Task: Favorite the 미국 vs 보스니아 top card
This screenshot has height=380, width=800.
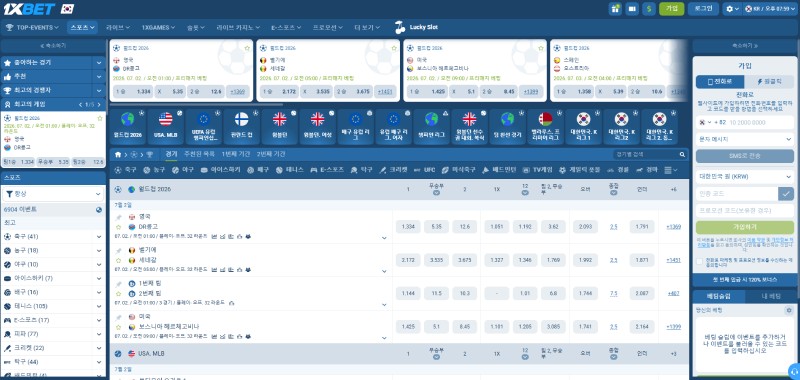Action: click(541, 48)
